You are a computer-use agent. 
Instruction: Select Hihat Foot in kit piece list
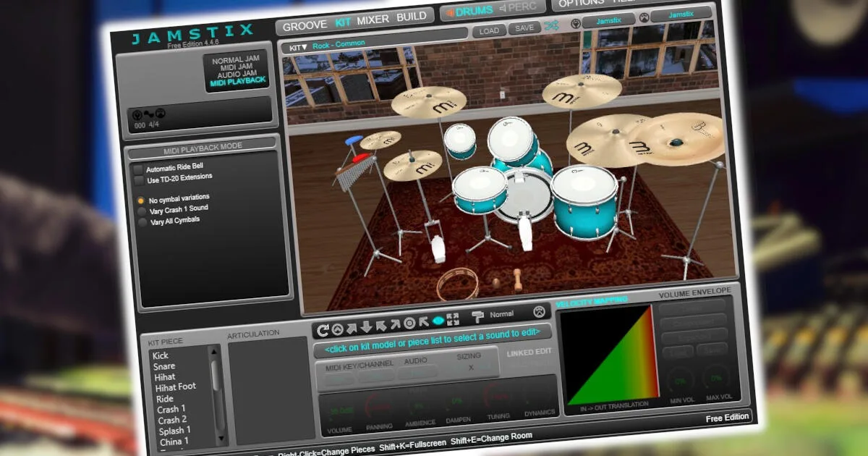click(x=176, y=387)
